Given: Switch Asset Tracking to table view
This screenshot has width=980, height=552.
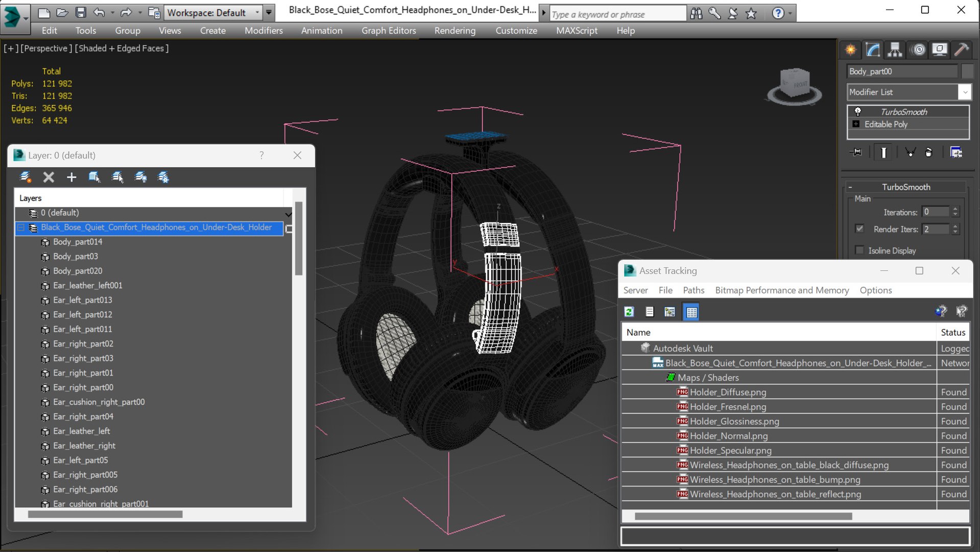Looking at the screenshot, I should pyautogui.click(x=691, y=312).
